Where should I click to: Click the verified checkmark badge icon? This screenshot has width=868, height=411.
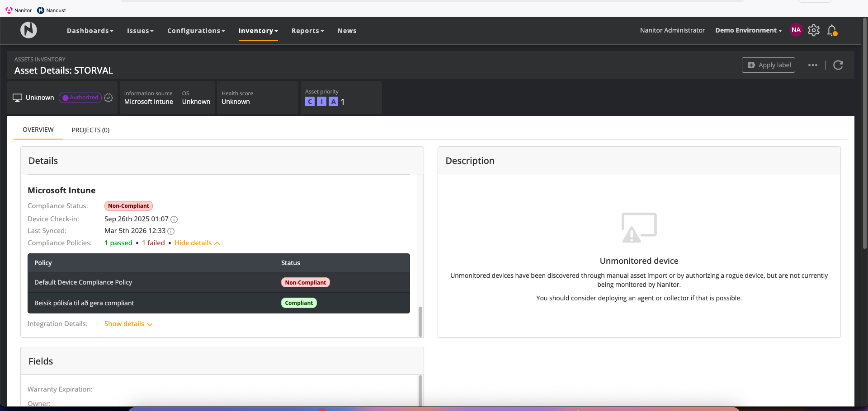pyautogui.click(x=108, y=98)
